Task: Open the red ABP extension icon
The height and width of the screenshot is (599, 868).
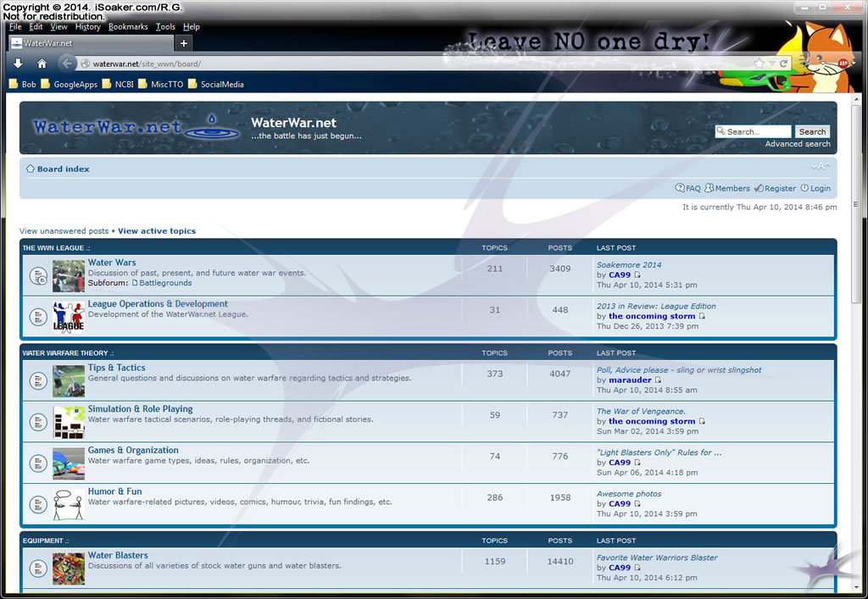Action: point(843,63)
